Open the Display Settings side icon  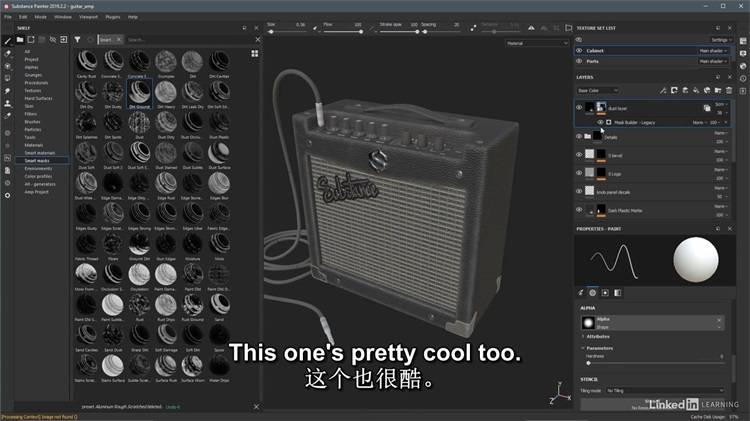tap(743, 54)
